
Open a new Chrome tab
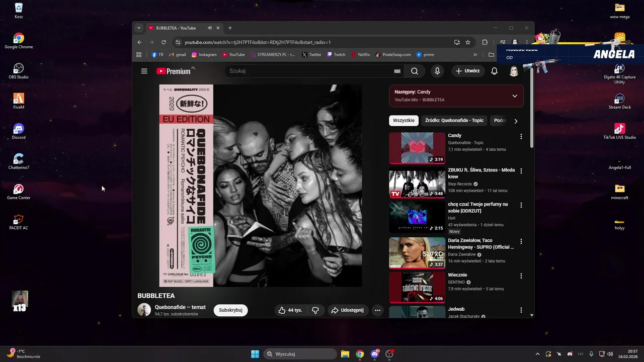click(x=230, y=28)
